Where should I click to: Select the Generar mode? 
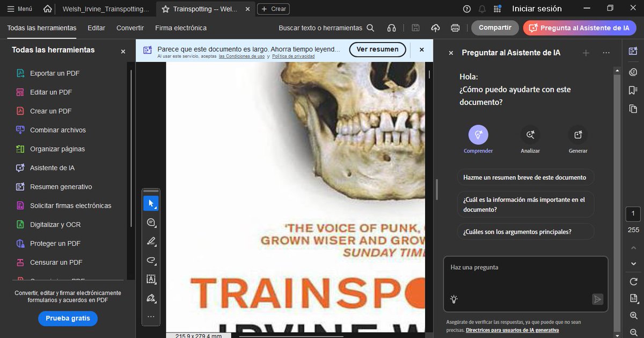[578, 139]
